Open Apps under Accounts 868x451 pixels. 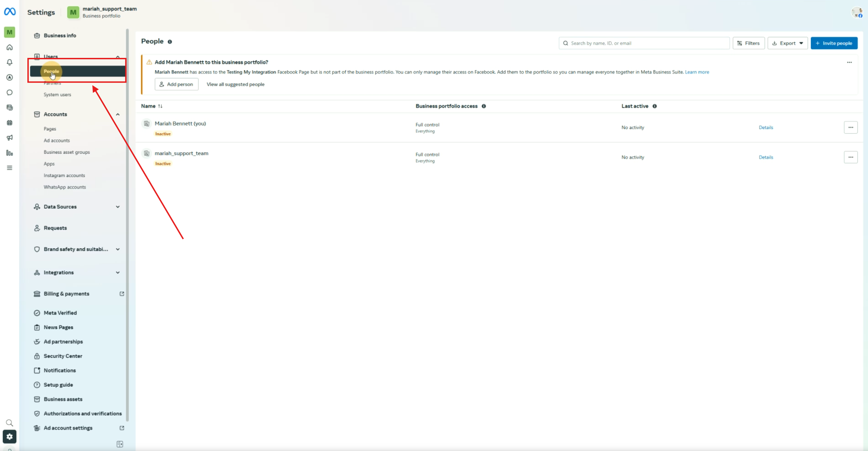[49, 164]
